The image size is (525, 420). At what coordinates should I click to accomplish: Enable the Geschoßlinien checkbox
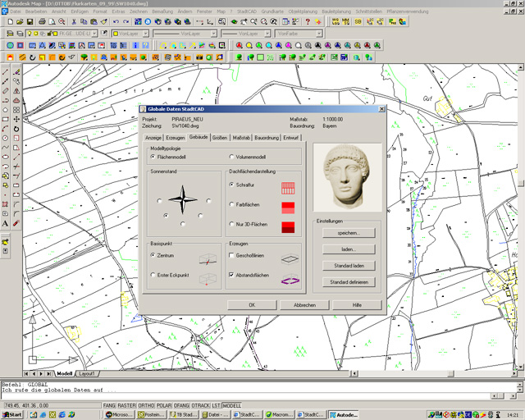(x=232, y=255)
